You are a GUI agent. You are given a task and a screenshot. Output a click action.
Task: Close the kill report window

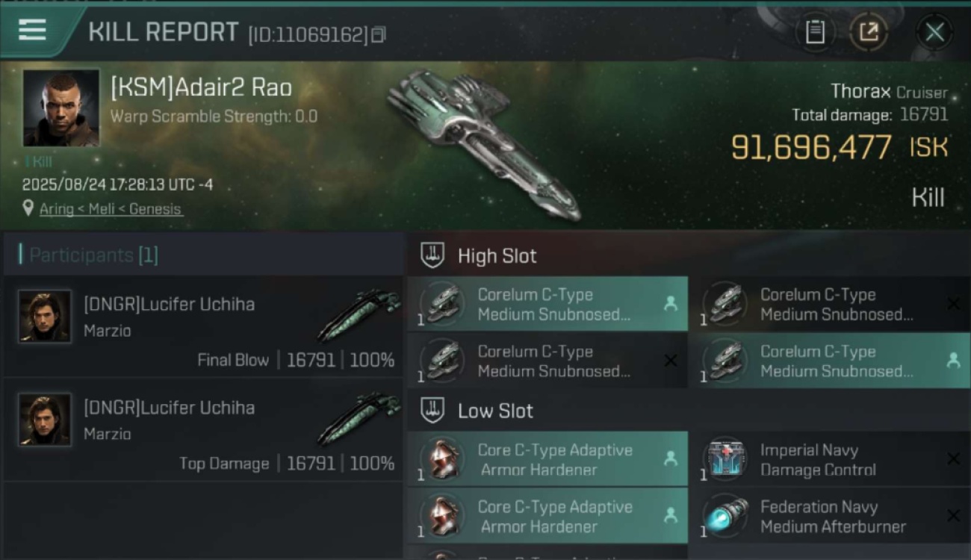[934, 32]
